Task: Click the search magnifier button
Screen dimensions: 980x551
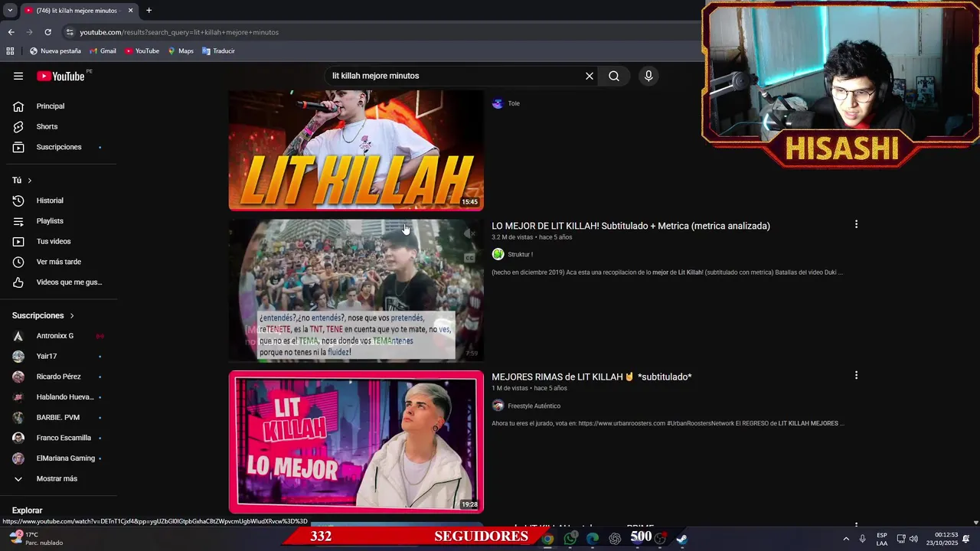Action: click(x=614, y=76)
